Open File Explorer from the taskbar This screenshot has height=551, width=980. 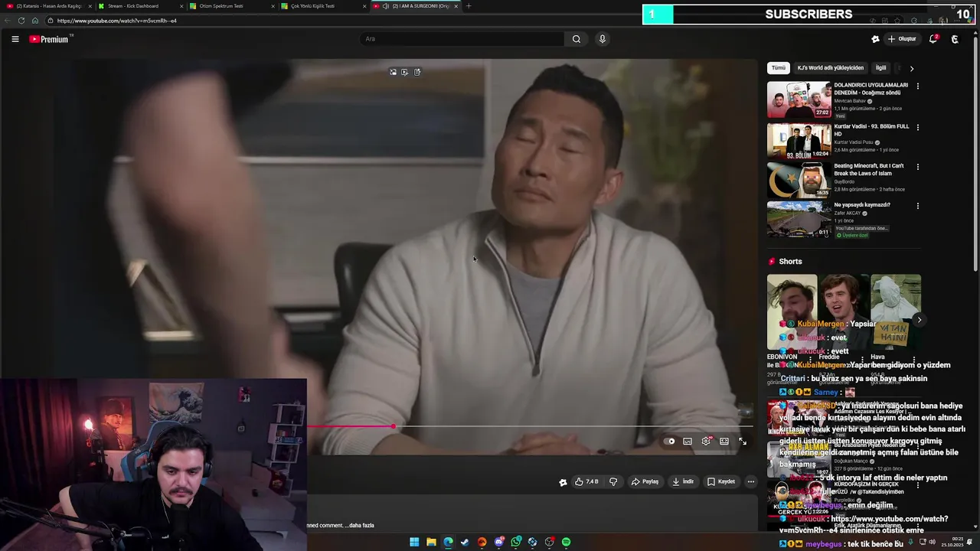[x=431, y=542]
